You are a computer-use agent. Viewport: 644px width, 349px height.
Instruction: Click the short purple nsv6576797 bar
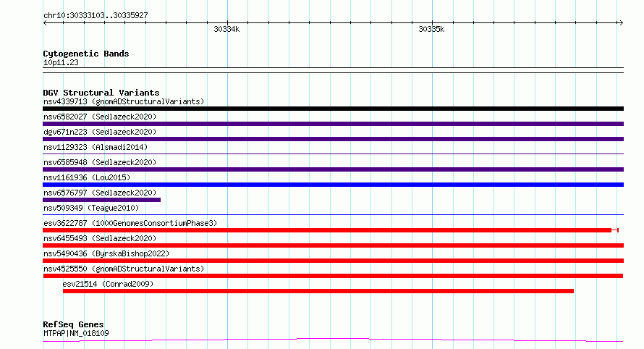click(101, 200)
